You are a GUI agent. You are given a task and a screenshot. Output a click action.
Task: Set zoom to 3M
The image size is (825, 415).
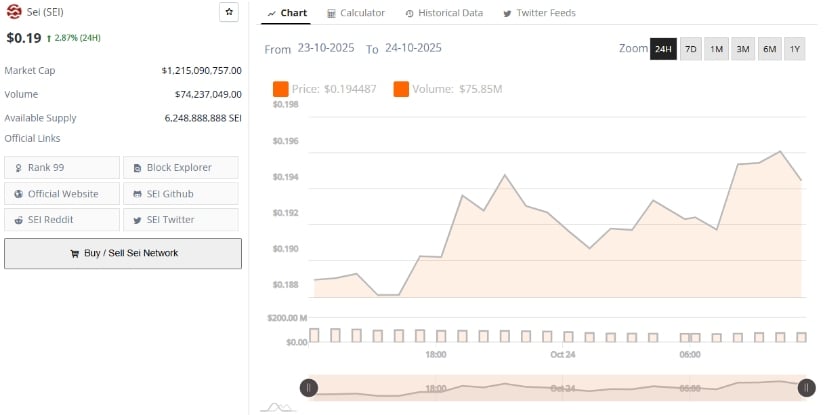click(x=743, y=49)
